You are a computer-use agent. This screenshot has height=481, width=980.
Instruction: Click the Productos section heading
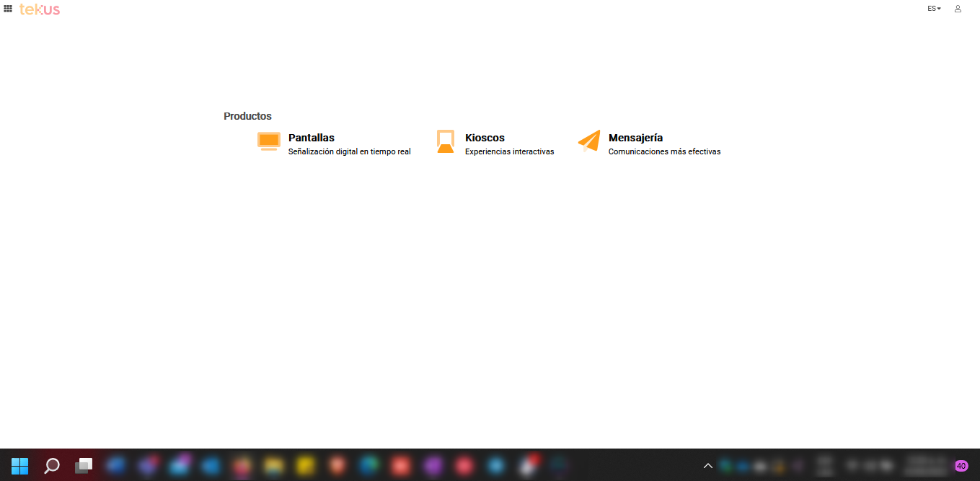pyautogui.click(x=247, y=116)
